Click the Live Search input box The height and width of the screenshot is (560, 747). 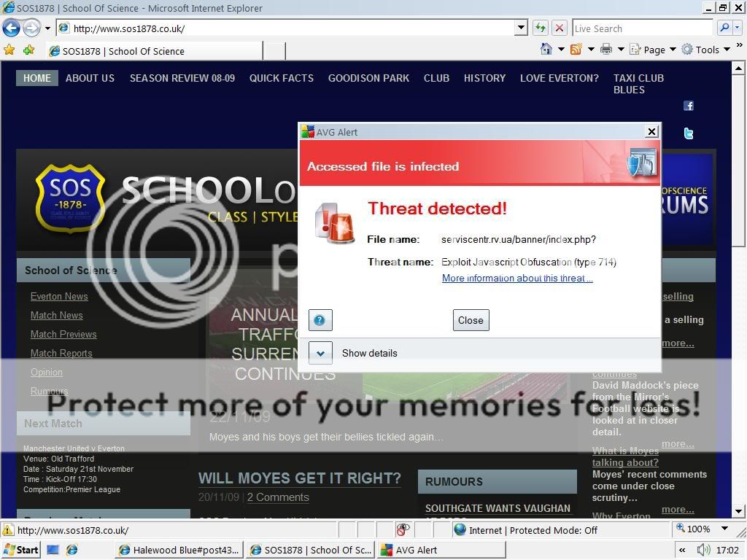(643, 28)
